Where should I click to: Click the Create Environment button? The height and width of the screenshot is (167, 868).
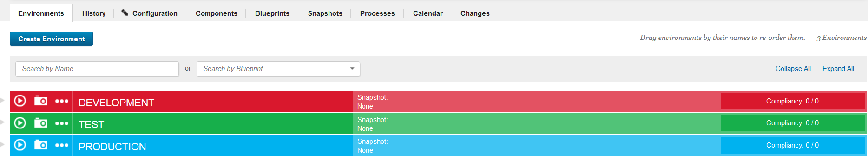point(51,39)
